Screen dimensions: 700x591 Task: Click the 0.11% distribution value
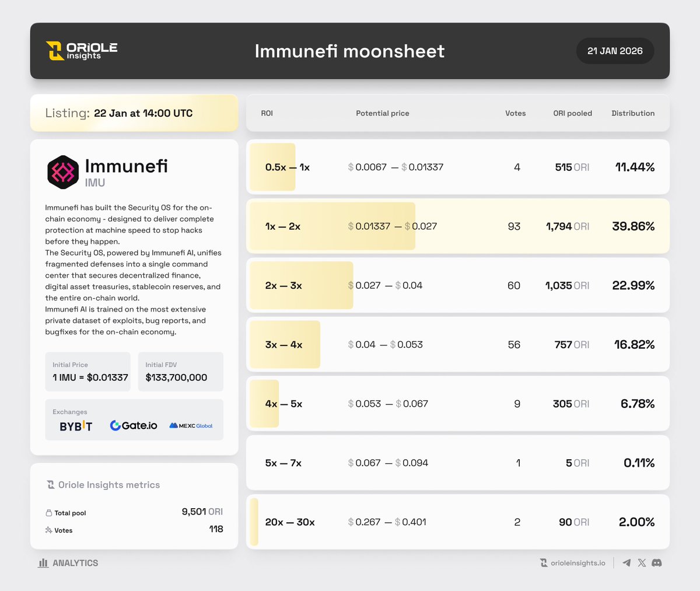click(x=639, y=463)
